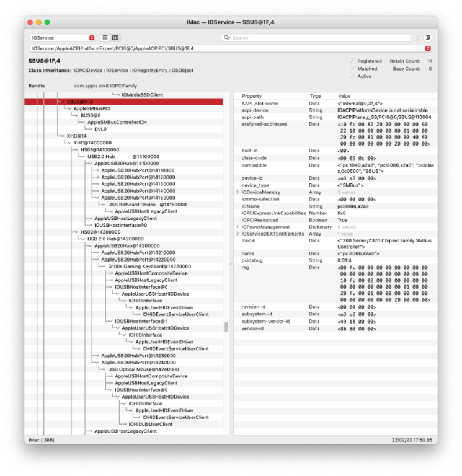Click the green zoom window button
Screen dimensions: 462x476
(x=47, y=22)
